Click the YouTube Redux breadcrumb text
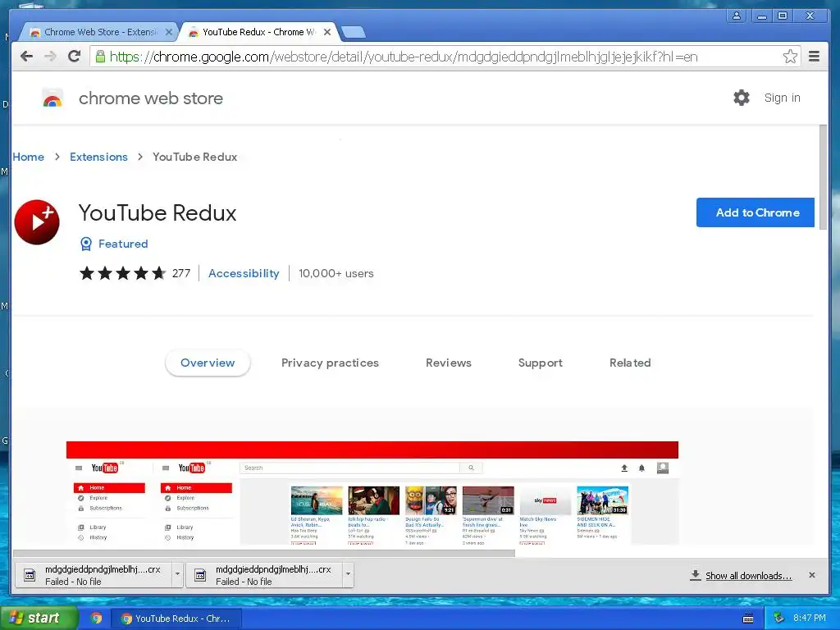The width and height of the screenshot is (840, 630). tap(195, 157)
